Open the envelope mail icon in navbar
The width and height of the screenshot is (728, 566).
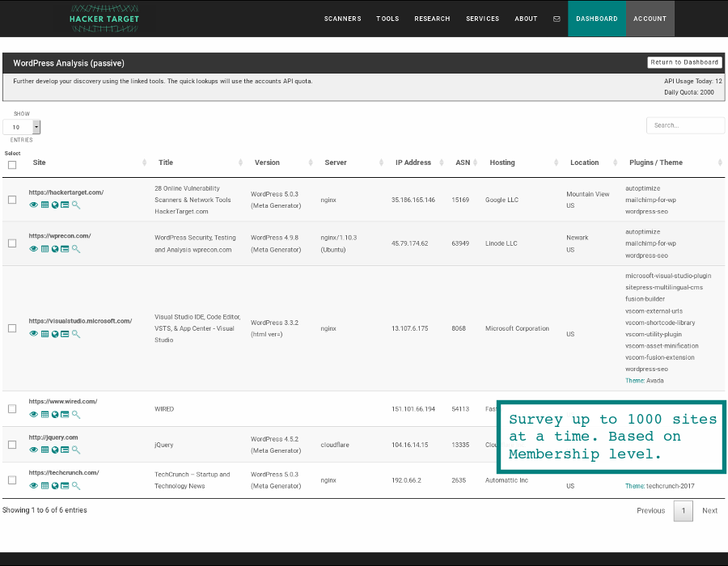[557, 19]
